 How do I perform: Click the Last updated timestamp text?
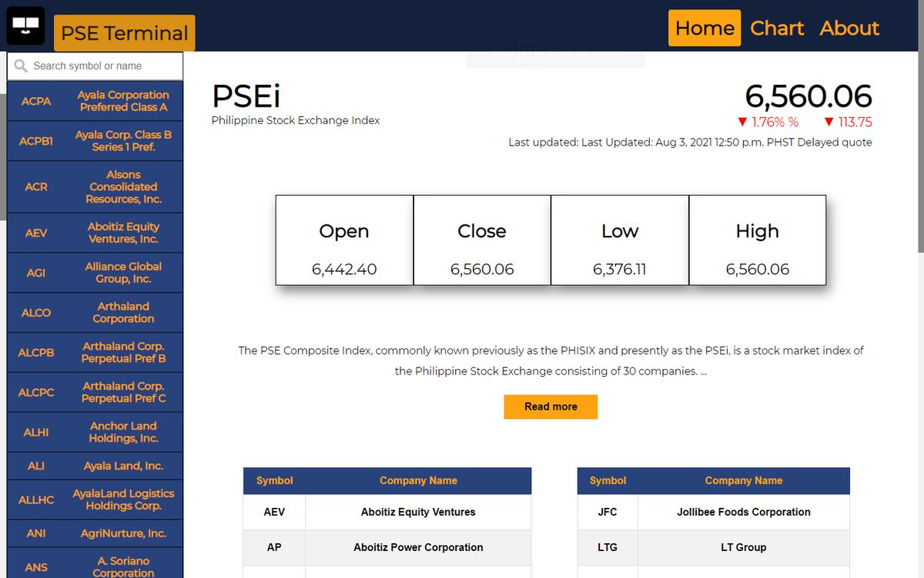coord(690,143)
